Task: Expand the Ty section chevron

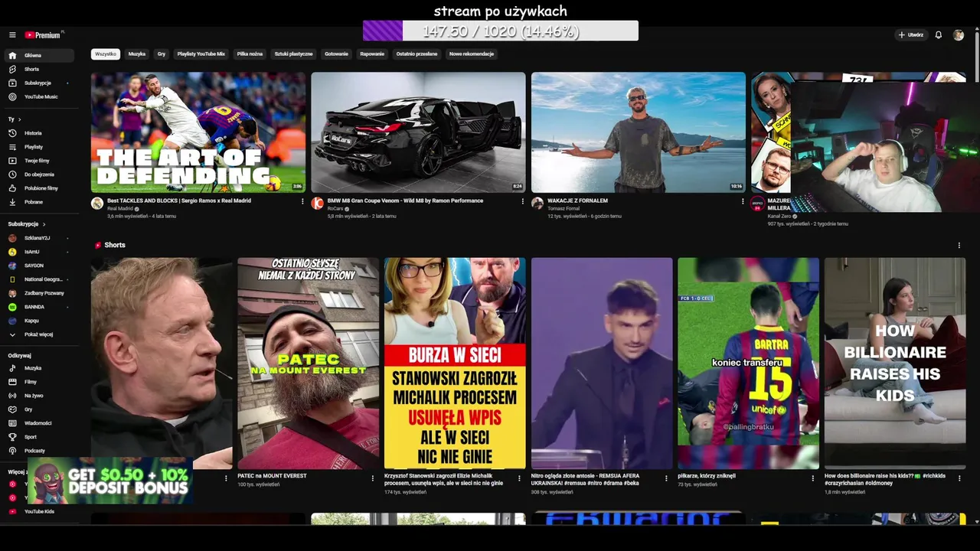Action: tap(19, 119)
